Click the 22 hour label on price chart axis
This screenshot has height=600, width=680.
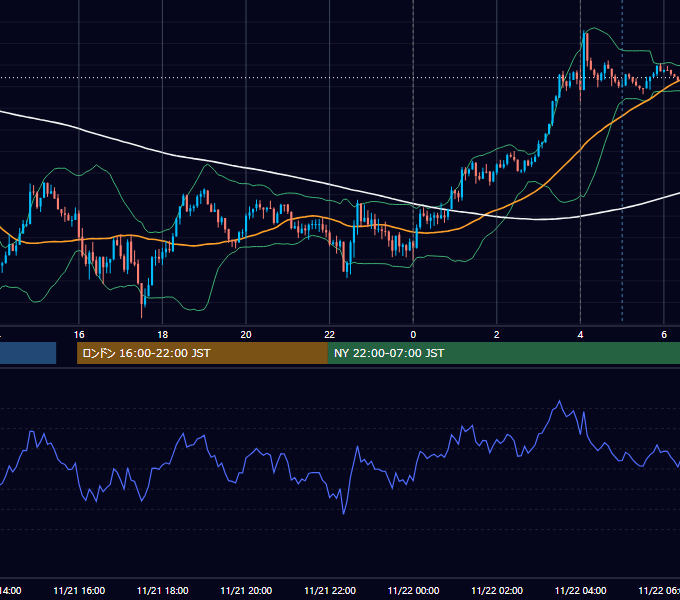pyautogui.click(x=330, y=335)
